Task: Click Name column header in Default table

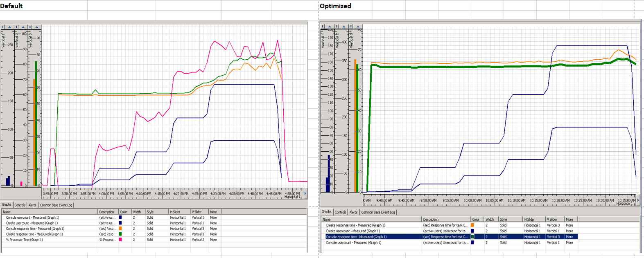Action: coord(49,212)
